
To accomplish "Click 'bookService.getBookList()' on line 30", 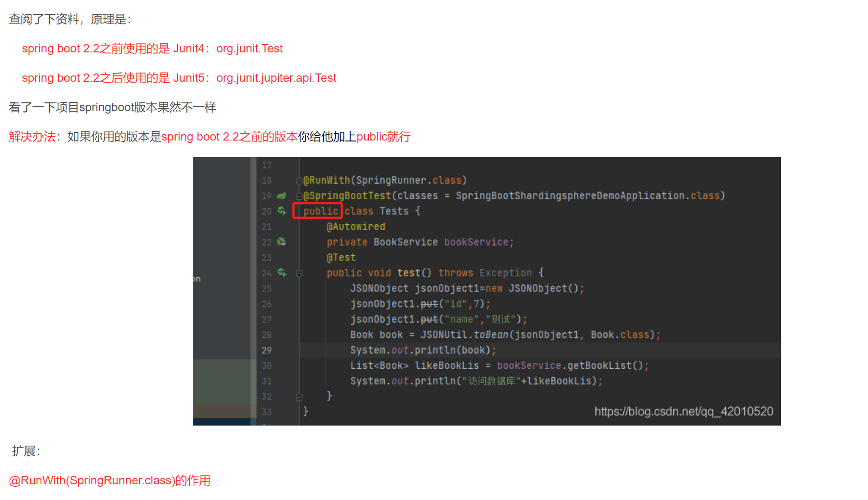I will (x=570, y=366).
